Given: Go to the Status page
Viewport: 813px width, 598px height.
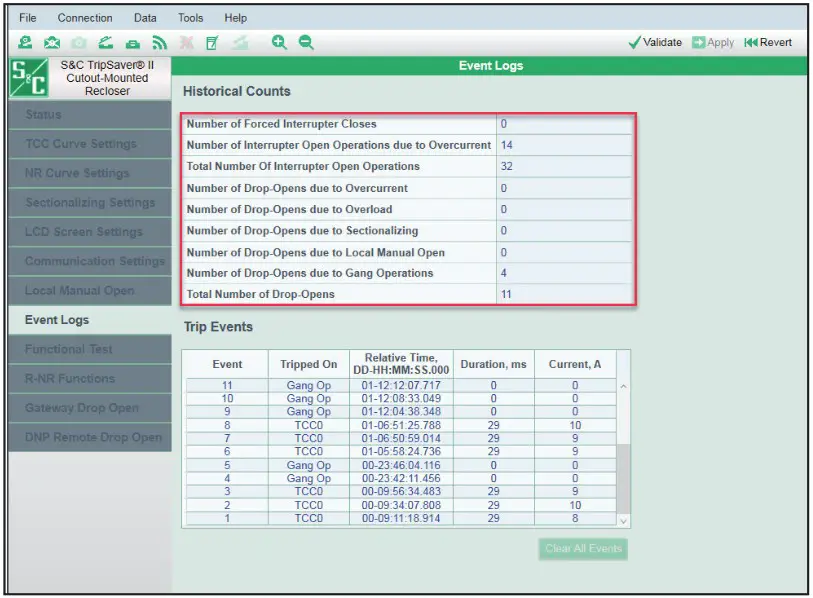Looking at the screenshot, I should coord(90,115).
